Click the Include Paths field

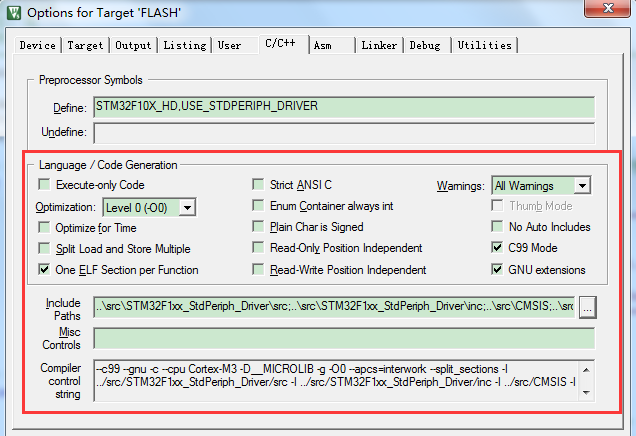[334, 307]
